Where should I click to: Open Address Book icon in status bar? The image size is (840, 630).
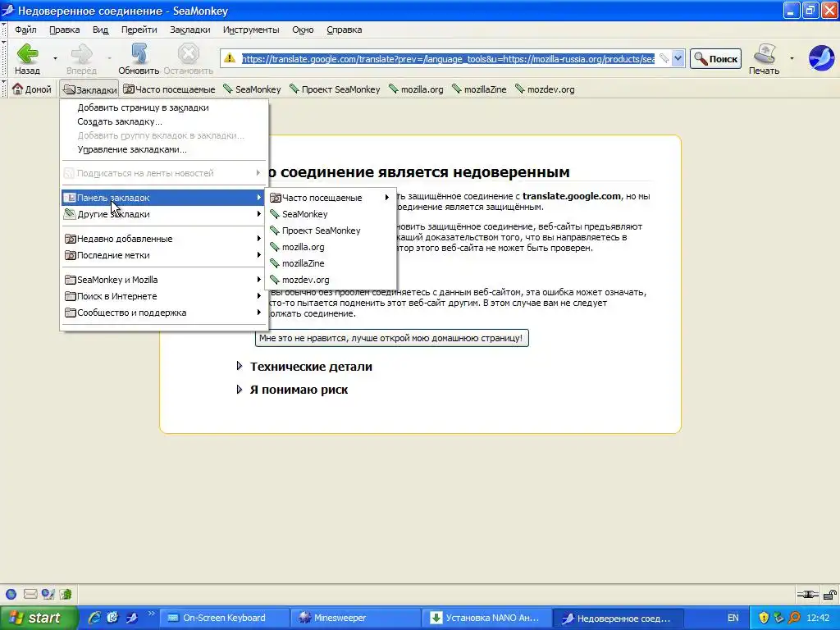point(66,594)
